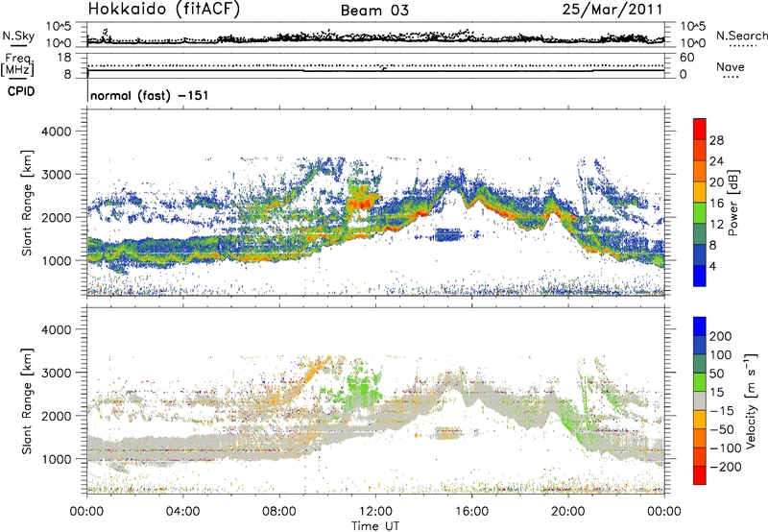The image size is (768, 532).
Task: Select the date '25/Mar/2011'
Action: pyautogui.click(x=612, y=10)
